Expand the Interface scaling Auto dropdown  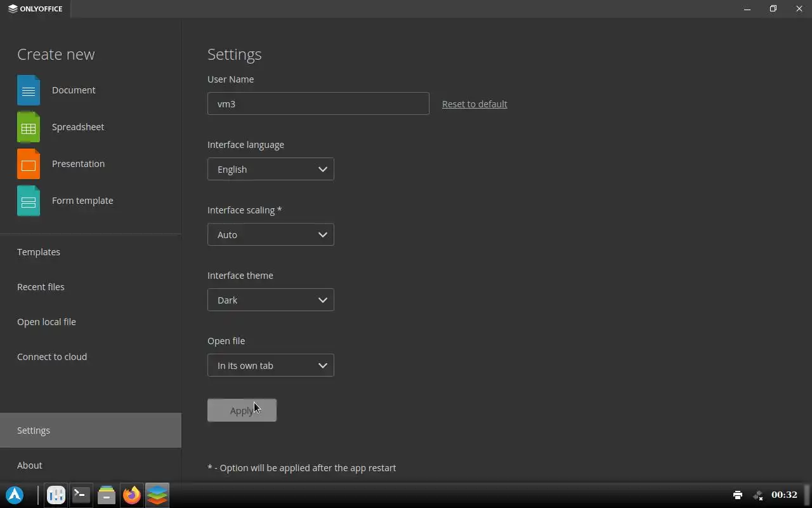point(271,234)
